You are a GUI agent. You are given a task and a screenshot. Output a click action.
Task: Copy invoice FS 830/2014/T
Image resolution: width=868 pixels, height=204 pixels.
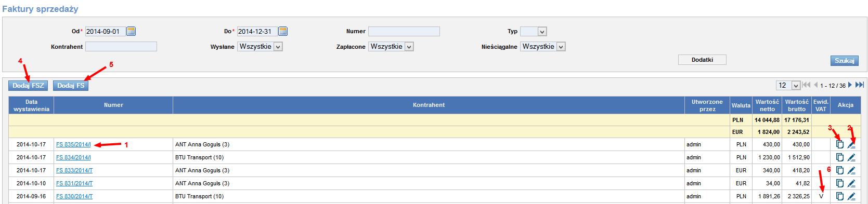839,196
